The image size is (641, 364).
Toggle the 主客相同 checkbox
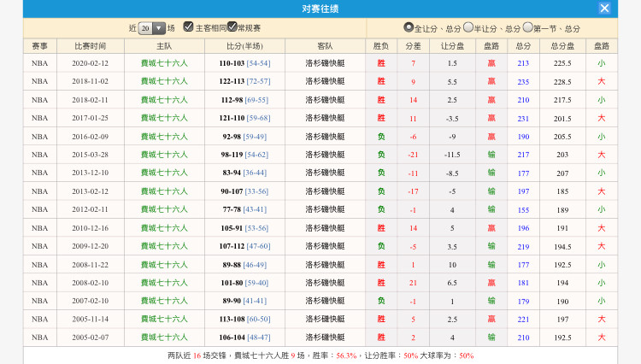[x=188, y=27]
